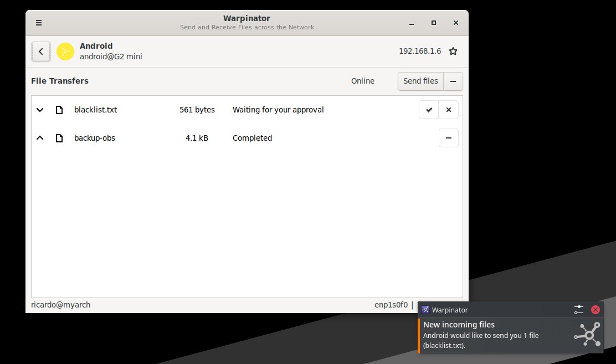
Task: Click the Warpinator icon in notification header
Action: click(x=425, y=310)
